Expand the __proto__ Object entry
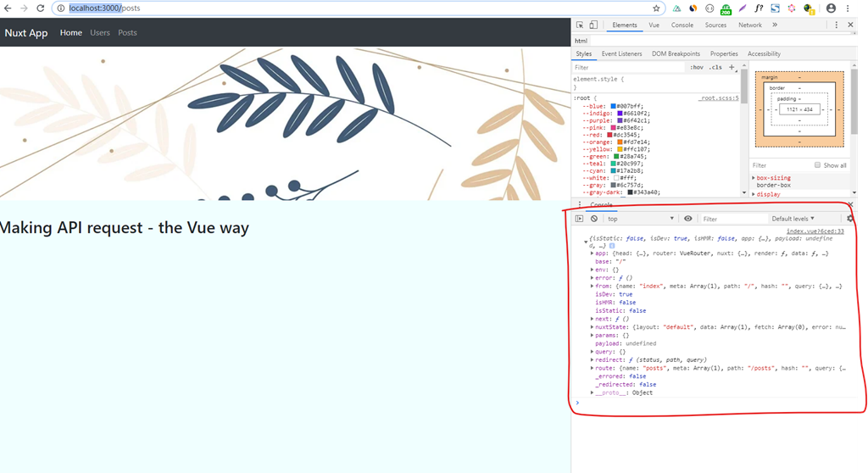Image resolution: width=868 pixels, height=473 pixels. click(x=593, y=392)
